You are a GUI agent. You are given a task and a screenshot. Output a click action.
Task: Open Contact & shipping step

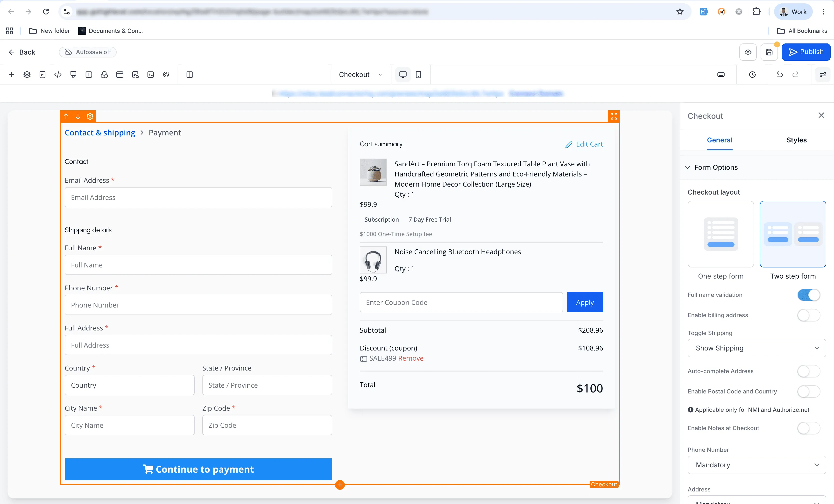(x=100, y=133)
